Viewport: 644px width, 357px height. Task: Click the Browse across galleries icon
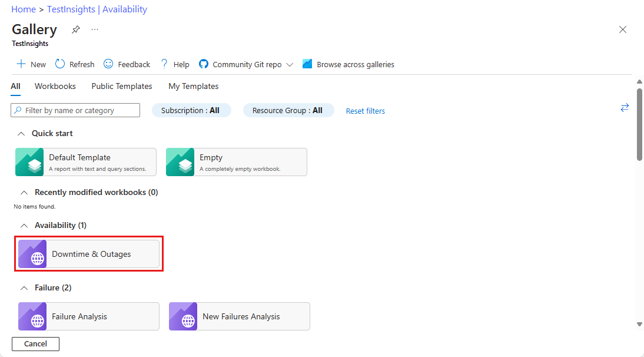coord(307,64)
